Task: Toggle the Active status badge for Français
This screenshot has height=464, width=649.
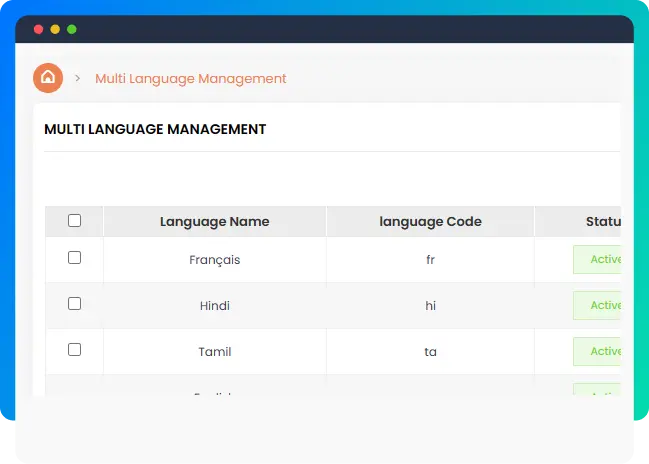Action: coord(604,260)
